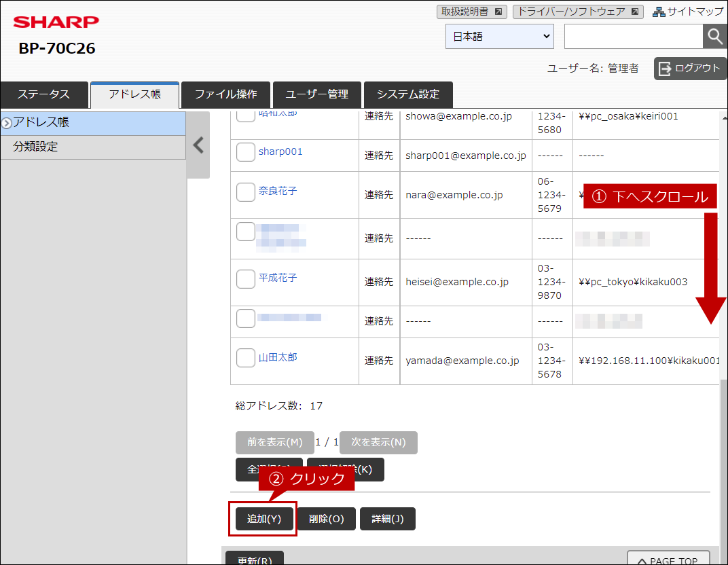Click the magnifier search icon
728x565 pixels.
[714, 36]
